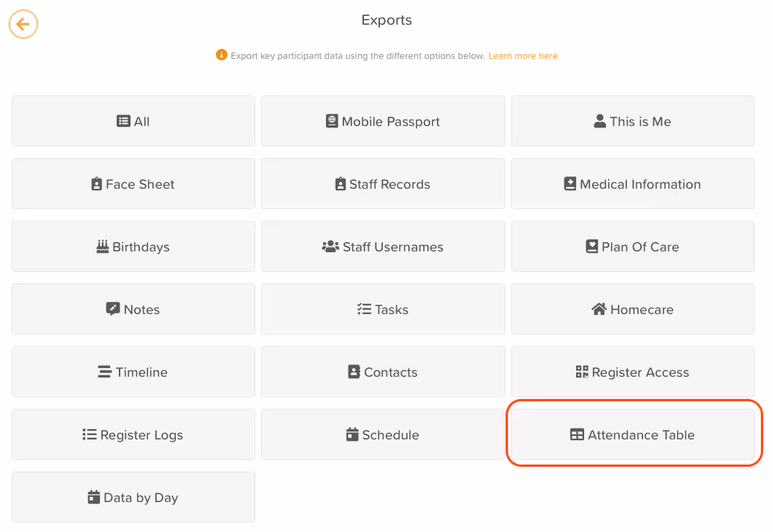Click the orange info icon beside description
This screenshot has width=773, height=532.
222,55
